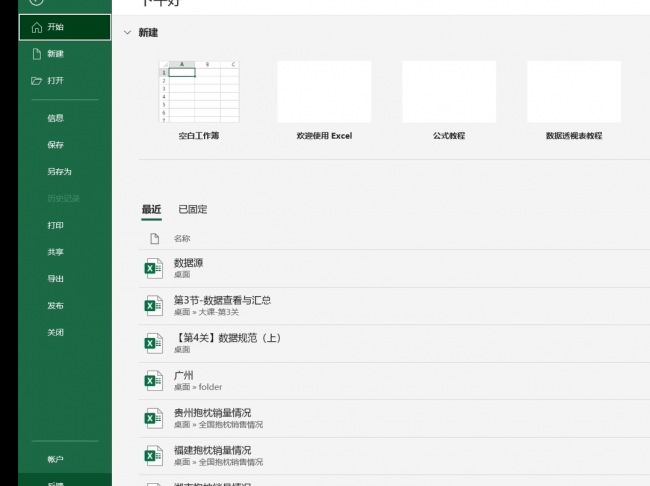The width and height of the screenshot is (650, 486).
Task: Open the 公式教程 template
Action: [x=449, y=92]
